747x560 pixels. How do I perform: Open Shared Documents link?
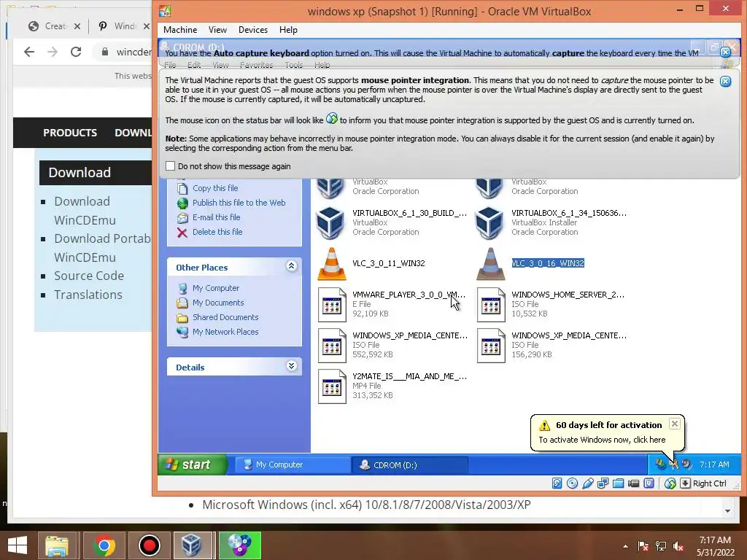[x=225, y=317]
